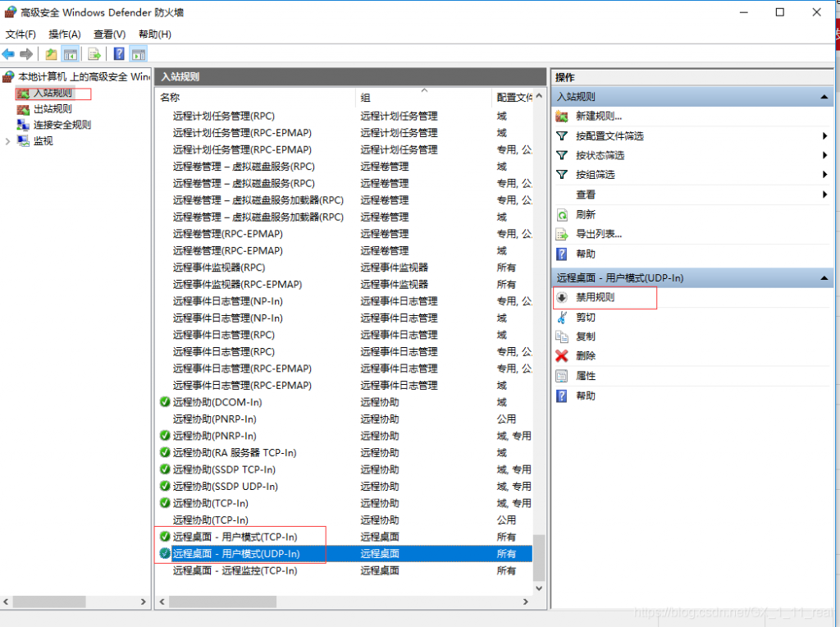Open the 文件(F) menu

tap(21, 34)
